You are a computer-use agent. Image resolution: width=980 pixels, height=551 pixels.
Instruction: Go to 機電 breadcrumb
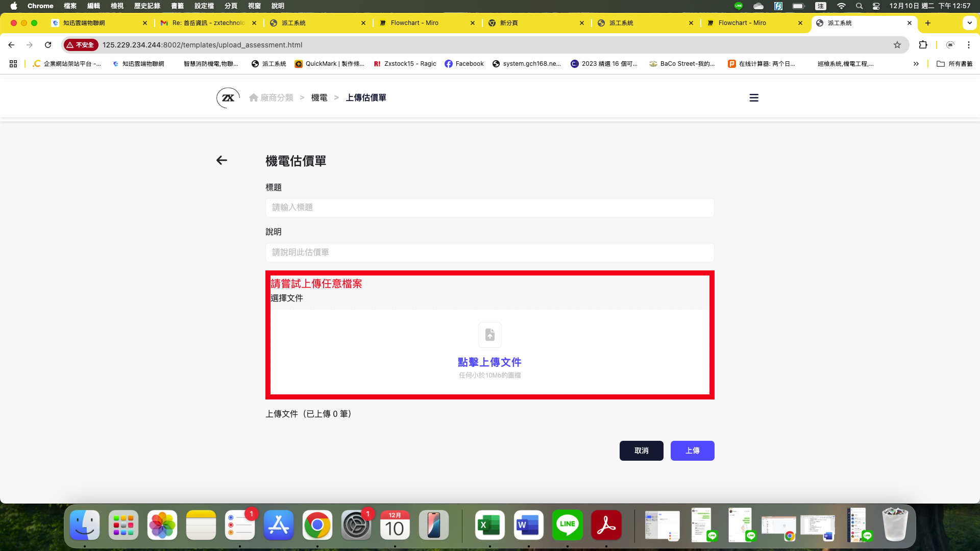320,97
